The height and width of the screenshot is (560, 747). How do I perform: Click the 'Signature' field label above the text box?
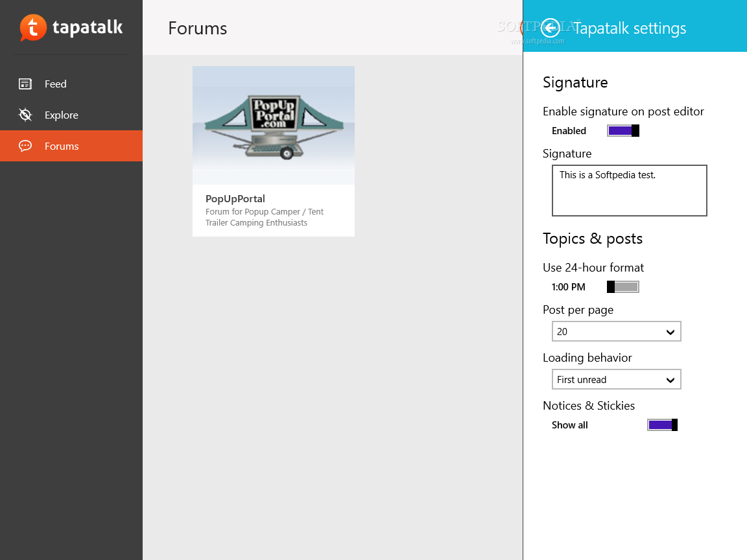pyautogui.click(x=567, y=154)
